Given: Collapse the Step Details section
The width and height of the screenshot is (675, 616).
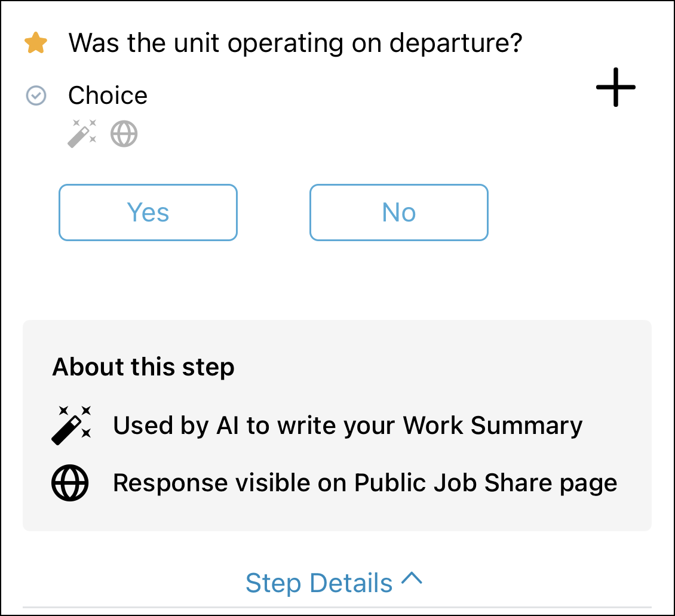Looking at the screenshot, I should pyautogui.click(x=334, y=583).
